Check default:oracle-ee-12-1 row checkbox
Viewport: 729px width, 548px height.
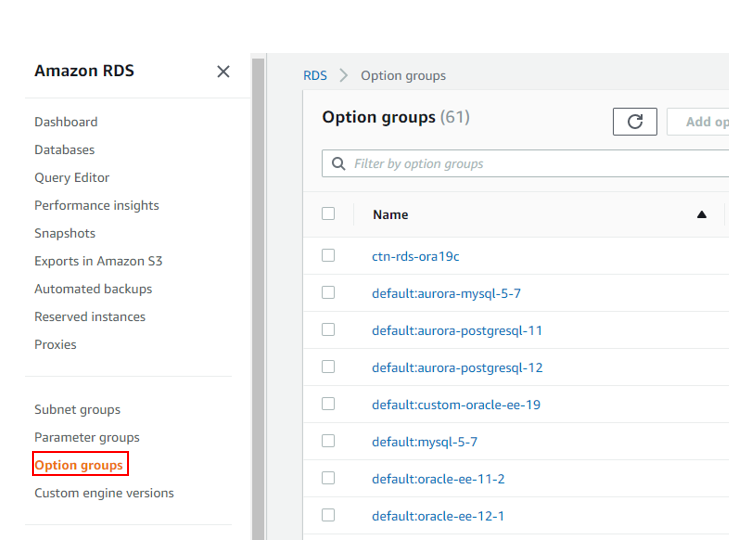point(328,515)
